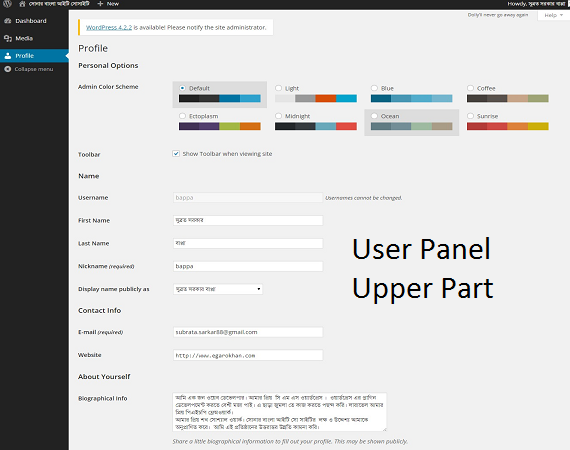Click the Ectoplasm scheme color palette
The height and width of the screenshot is (450, 570).
point(220,126)
